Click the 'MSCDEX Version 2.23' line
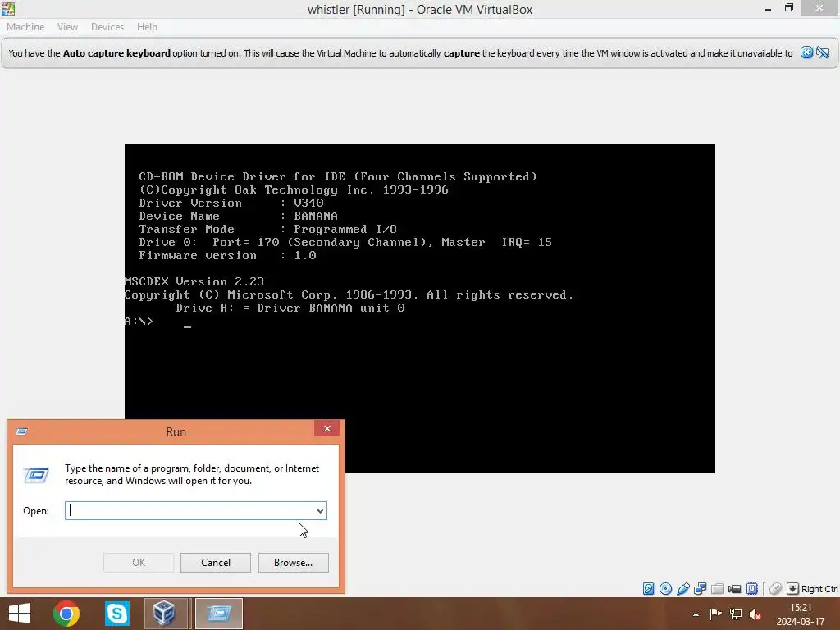 tap(194, 282)
